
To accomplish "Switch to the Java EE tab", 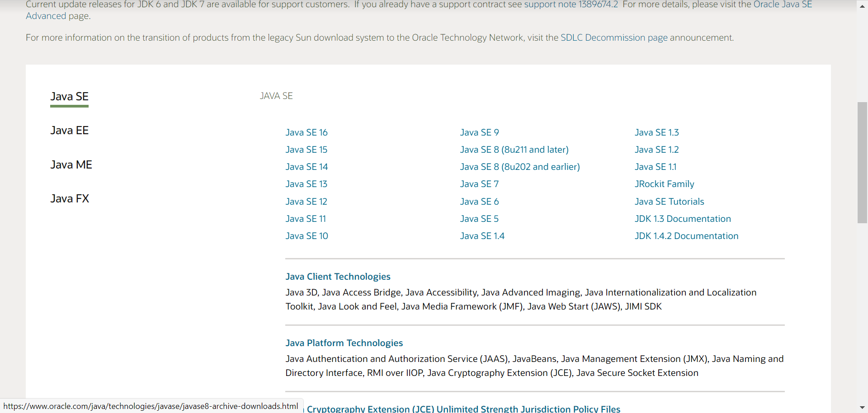I will tap(69, 131).
